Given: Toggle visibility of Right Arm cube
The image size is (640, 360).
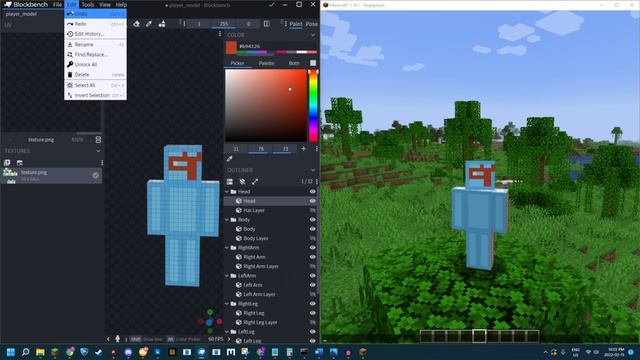Looking at the screenshot, I should pyautogui.click(x=313, y=257).
